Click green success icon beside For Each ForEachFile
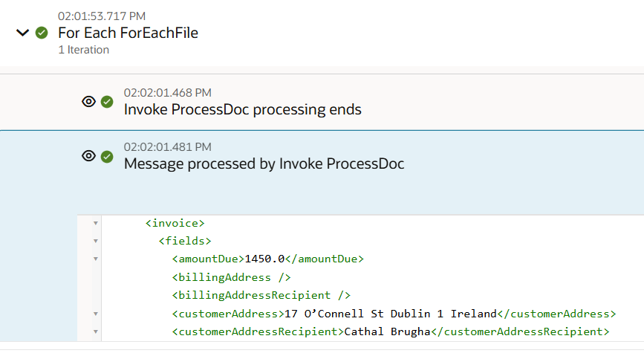Image resolution: width=644 pixels, height=356 pixels. coord(42,33)
